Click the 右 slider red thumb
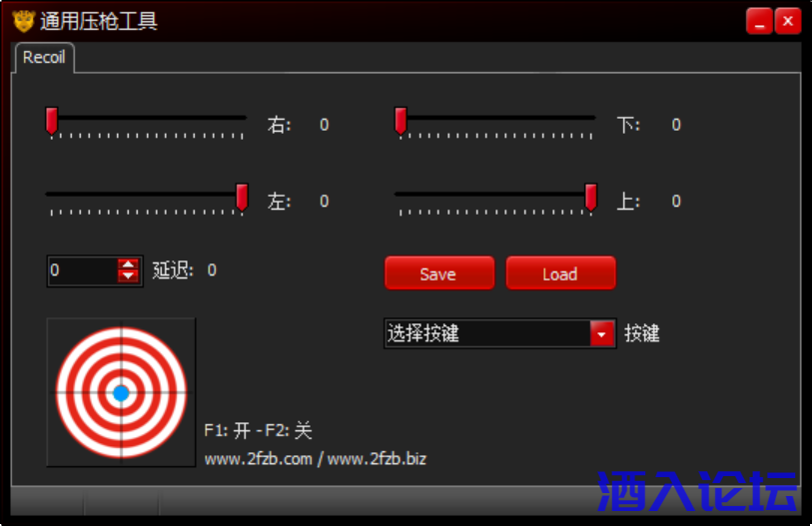 51,121
